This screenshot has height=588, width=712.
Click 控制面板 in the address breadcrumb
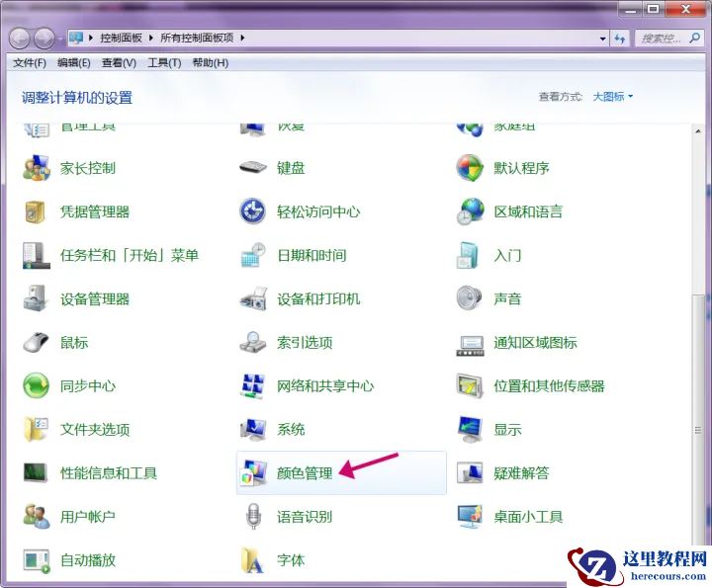click(x=122, y=38)
